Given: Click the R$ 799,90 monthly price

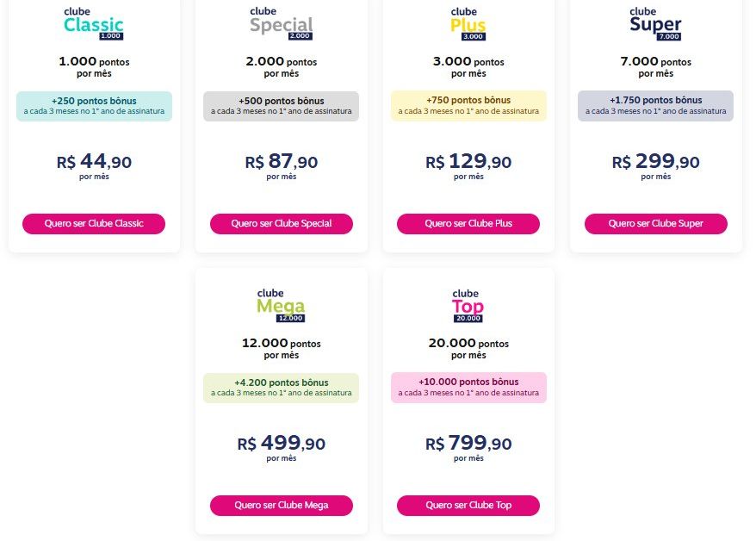Looking at the screenshot, I should pos(468,444).
